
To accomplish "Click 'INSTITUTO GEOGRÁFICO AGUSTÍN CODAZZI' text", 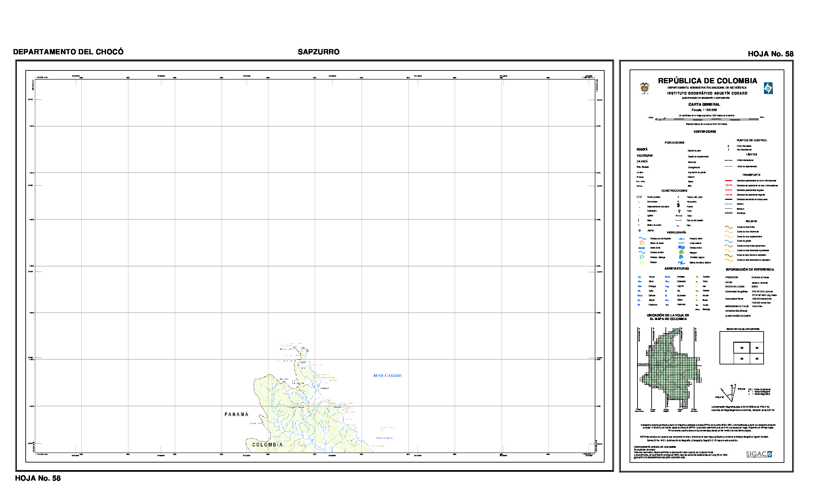I will coord(707,93).
